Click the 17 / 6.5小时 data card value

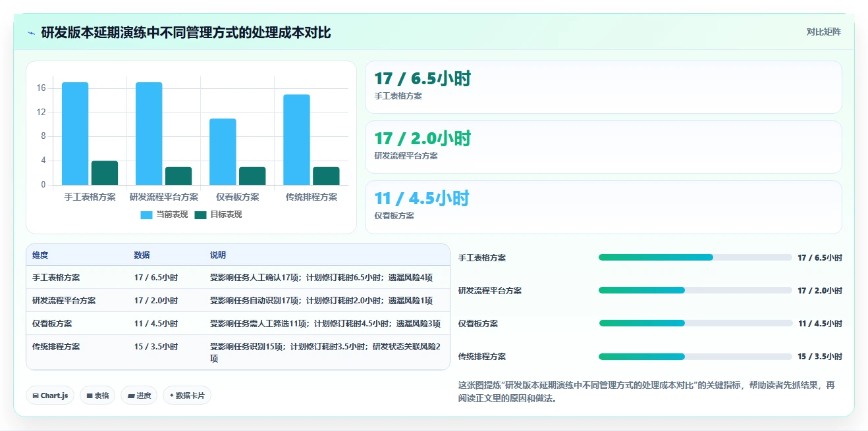click(x=422, y=79)
